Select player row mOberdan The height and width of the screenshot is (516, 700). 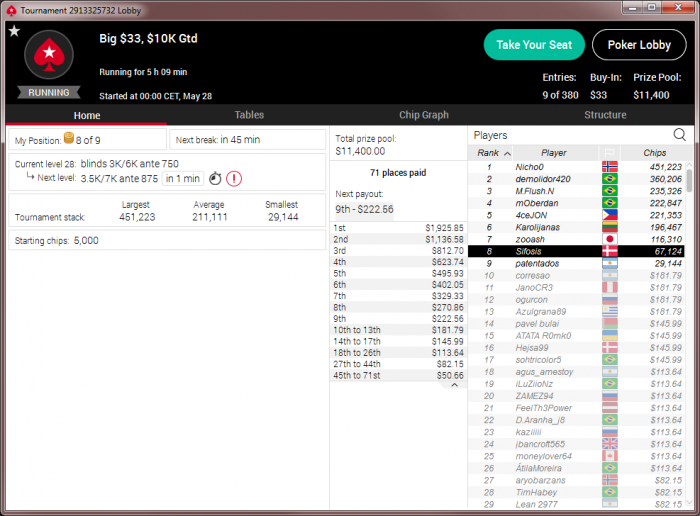(576, 203)
